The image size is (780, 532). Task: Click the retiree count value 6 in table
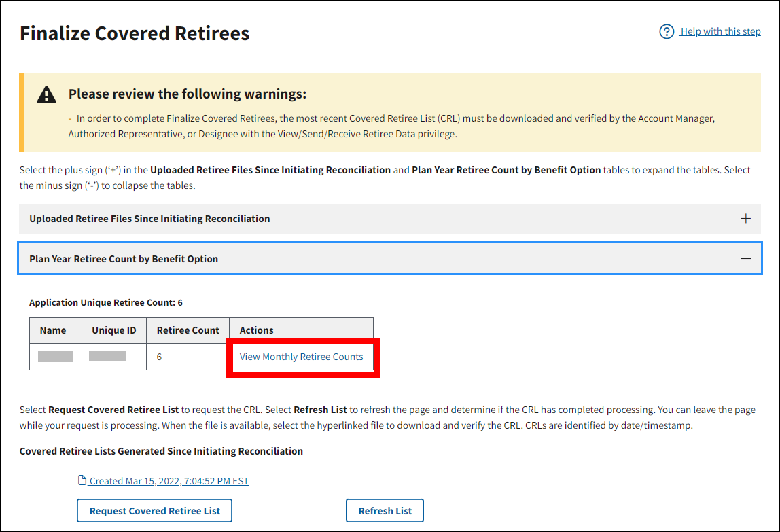coord(160,357)
